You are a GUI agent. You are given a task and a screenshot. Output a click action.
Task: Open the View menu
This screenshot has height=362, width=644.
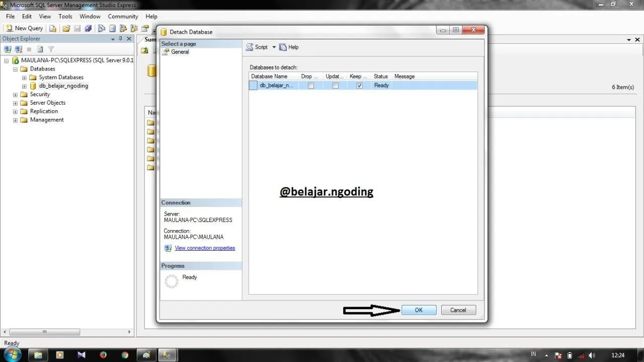(45, 16)
